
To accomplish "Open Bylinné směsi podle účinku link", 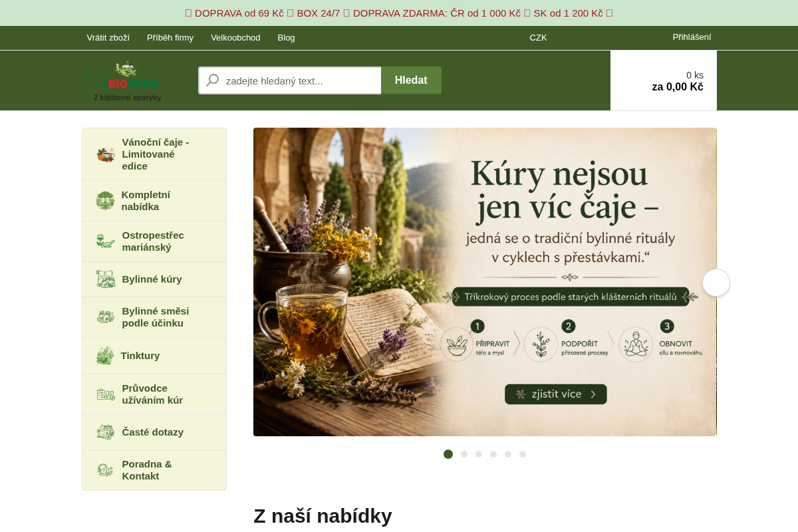I will point(156,317).
